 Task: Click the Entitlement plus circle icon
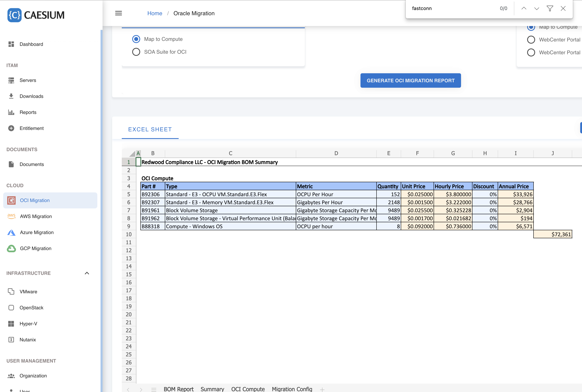coord(11,128)
